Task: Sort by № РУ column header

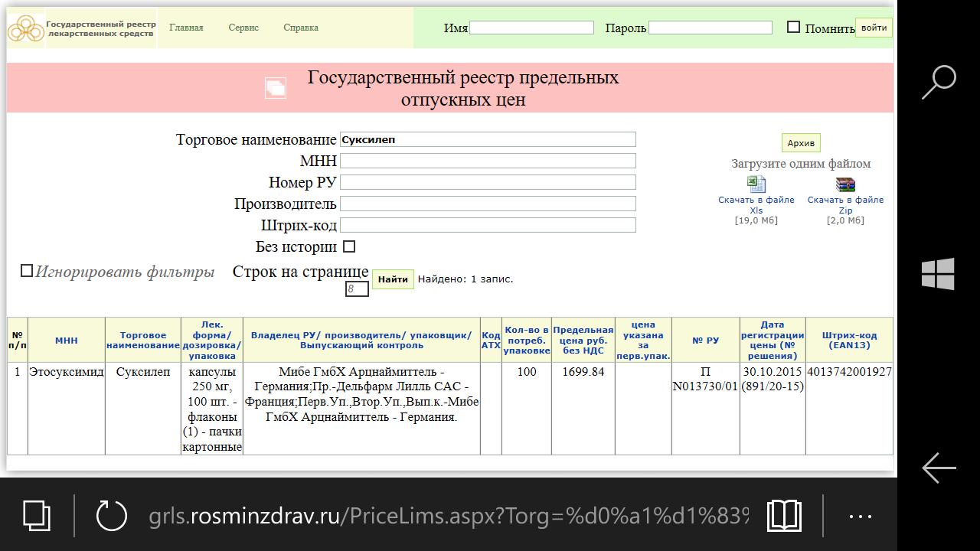Action: coord(705,341)
